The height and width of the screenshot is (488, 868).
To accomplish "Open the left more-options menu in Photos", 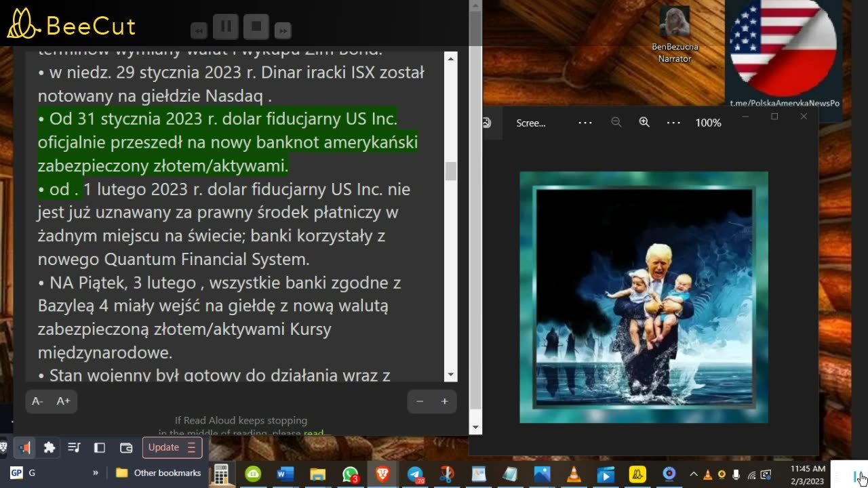I will [x=585, y=123].
